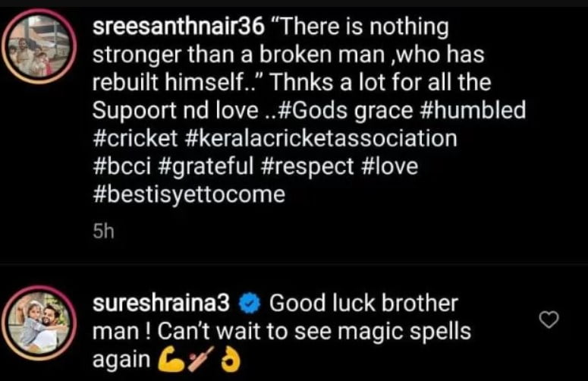Click the comment text 'Good luck brother'
Viewport: 588px width, 381px height.
pyautogui.click(x=363, y=304)
